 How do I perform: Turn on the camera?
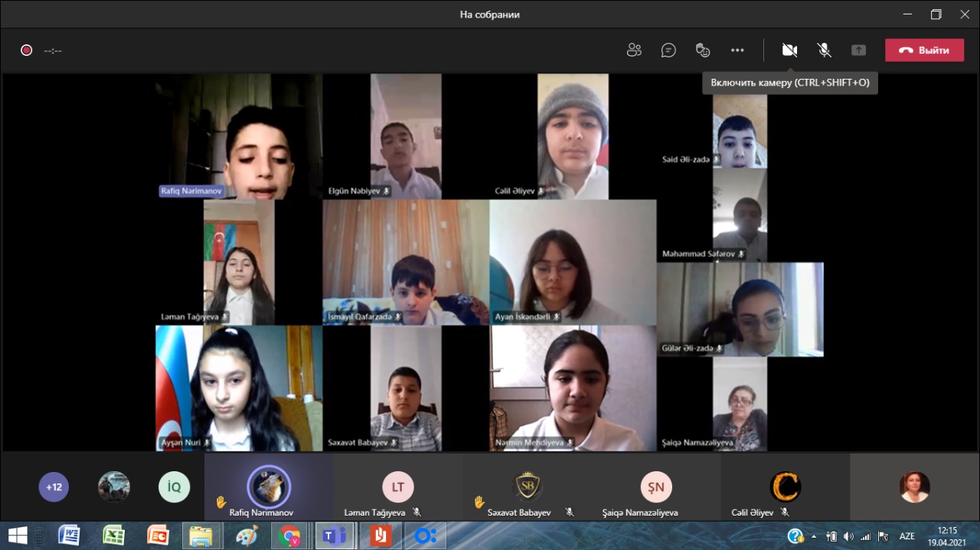pos(789,50)
